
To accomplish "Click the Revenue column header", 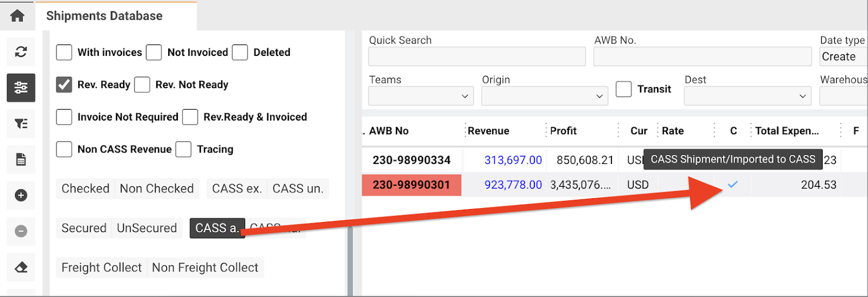I will click(x=488, y=131).
